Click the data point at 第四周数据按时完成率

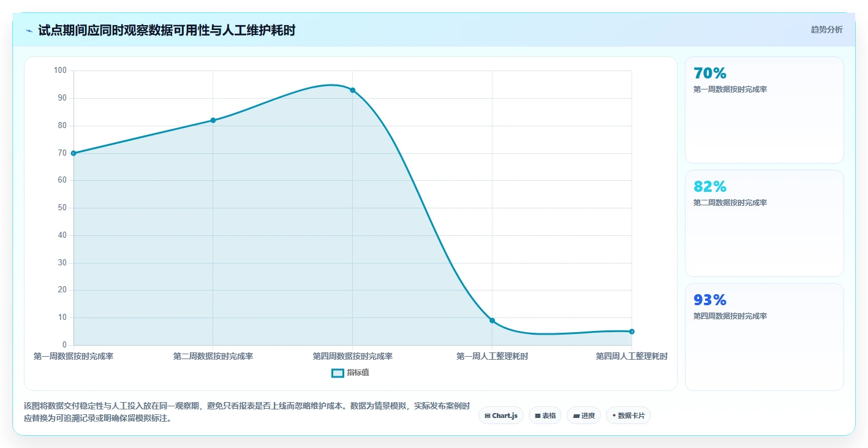pyautogui.click(x=353, y=90)
